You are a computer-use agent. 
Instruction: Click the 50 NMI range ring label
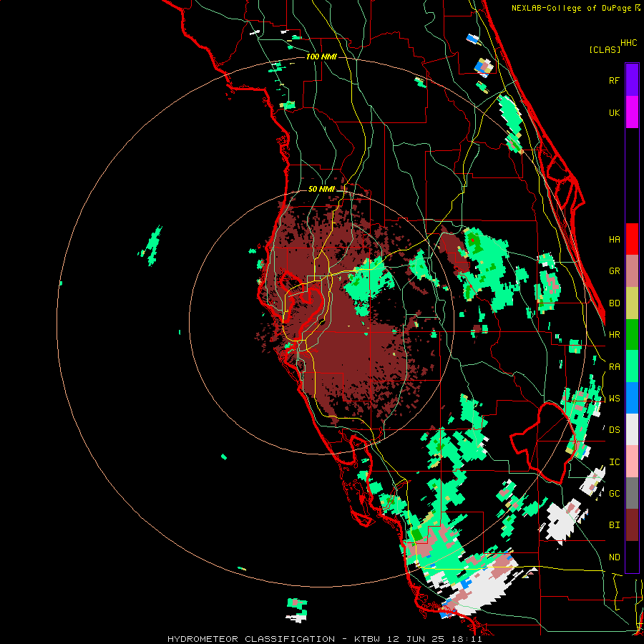click(321, 189)
